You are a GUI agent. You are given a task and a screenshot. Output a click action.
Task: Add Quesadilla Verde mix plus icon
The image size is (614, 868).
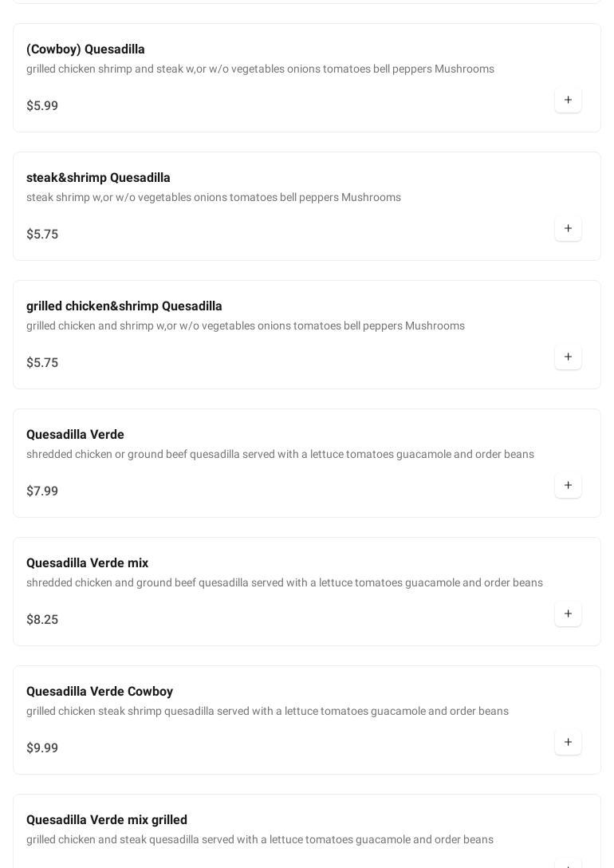coord(568,614)
